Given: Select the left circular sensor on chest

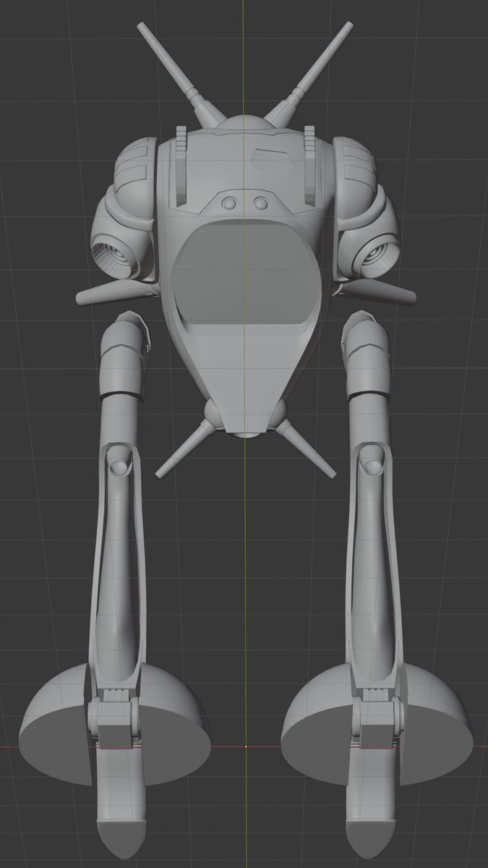Looking at the screenshot, I should [229, 203].
